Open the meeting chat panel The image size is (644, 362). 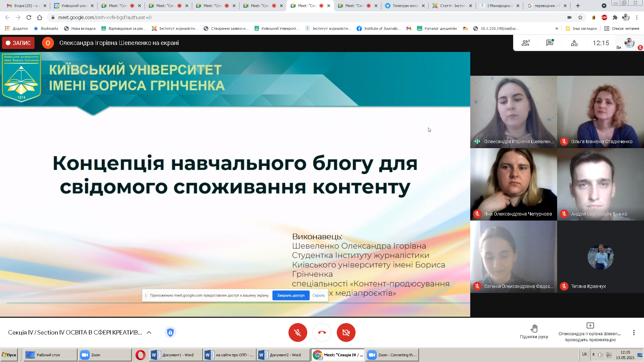coord(549,43)
